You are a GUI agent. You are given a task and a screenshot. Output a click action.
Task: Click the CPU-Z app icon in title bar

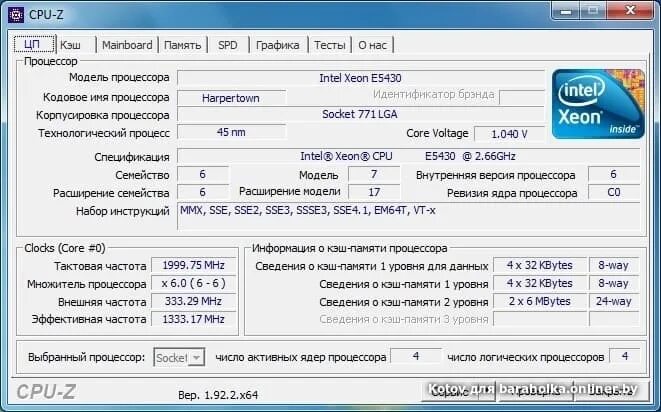(16, 15)
